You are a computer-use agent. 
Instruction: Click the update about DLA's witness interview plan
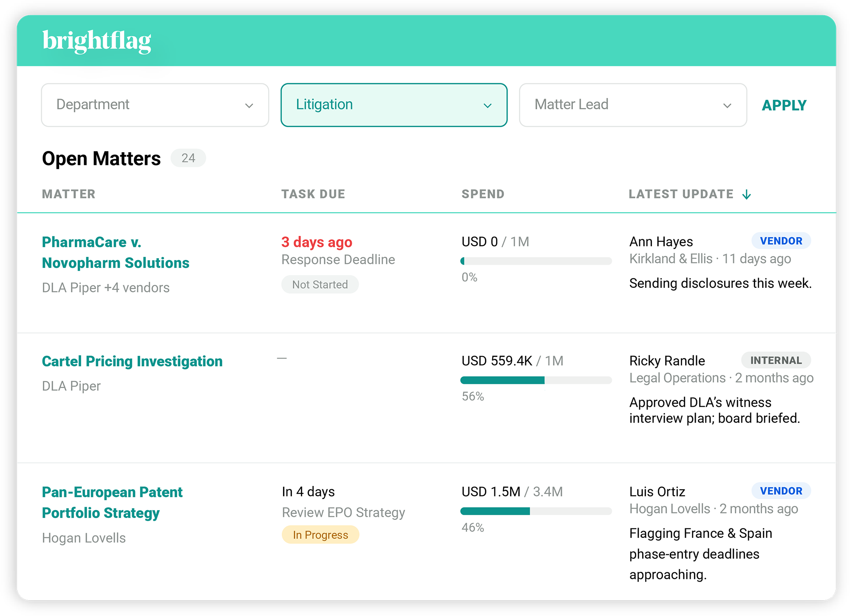(715, 410)
